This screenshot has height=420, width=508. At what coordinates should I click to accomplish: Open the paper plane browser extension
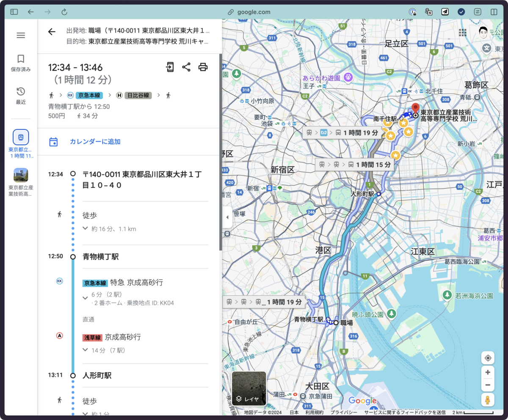(x=445, y=12)
